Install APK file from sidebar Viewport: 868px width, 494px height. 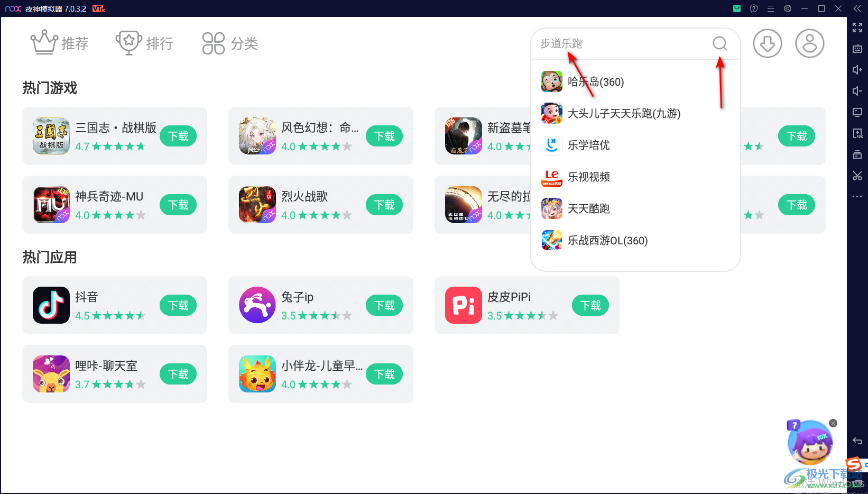pos(857,133)
